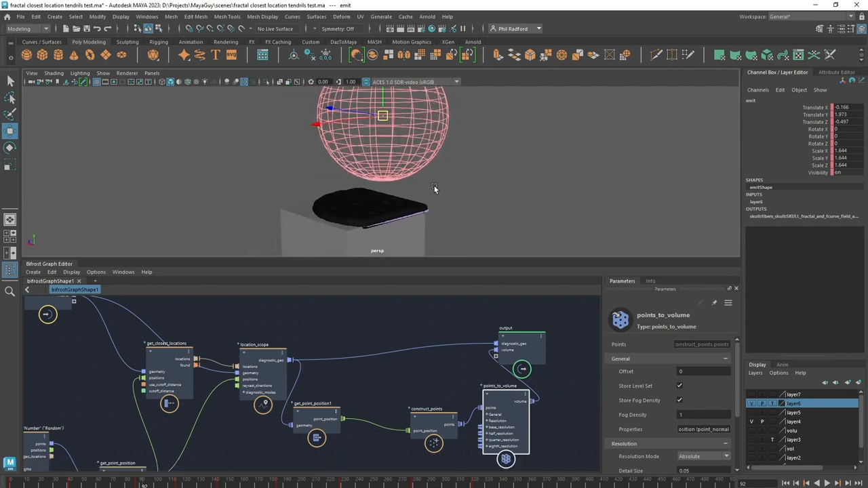Select the Snap to grid magnet icon
This screenshot has width=868, height=488.
click(189, 28)
